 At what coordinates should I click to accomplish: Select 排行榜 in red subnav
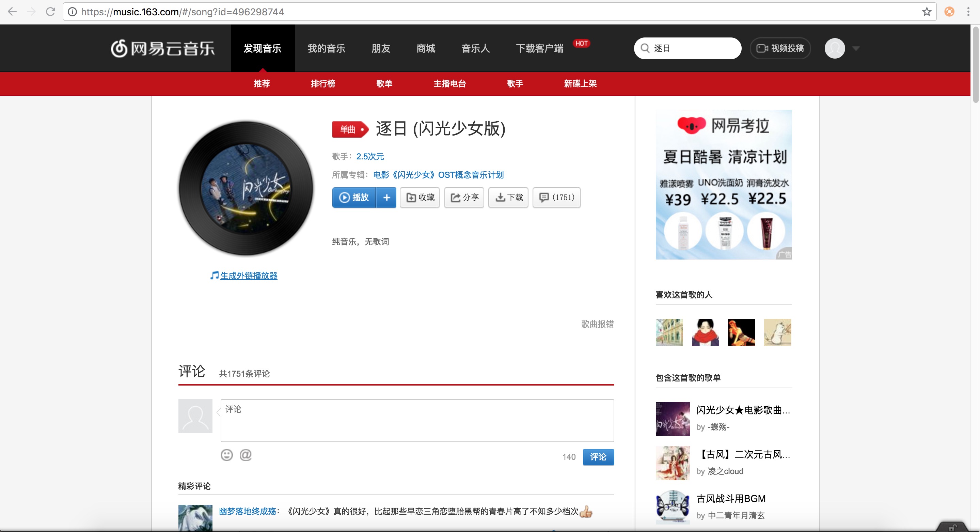coord(323,84)
